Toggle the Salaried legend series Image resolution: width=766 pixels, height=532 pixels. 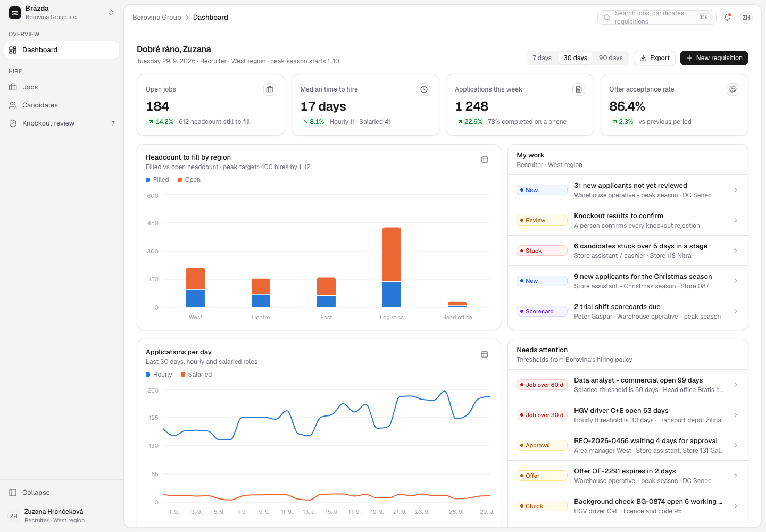point(196,375)
